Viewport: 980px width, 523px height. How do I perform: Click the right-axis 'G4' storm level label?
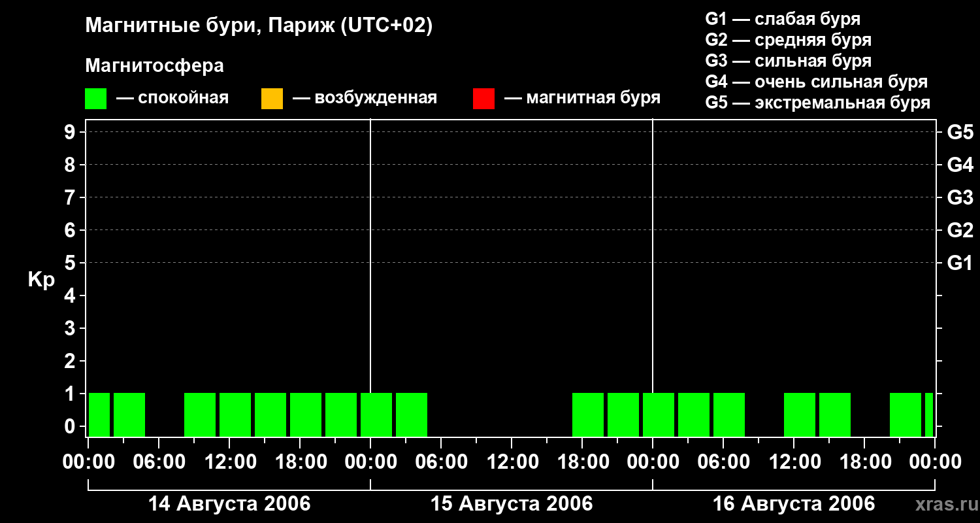(960, 165)
